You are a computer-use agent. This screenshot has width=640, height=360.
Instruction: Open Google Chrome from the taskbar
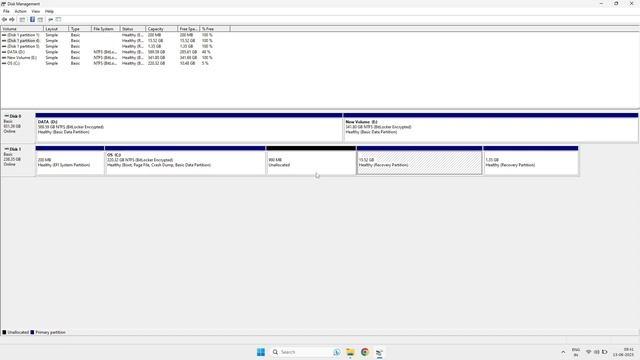click(365, 352)
